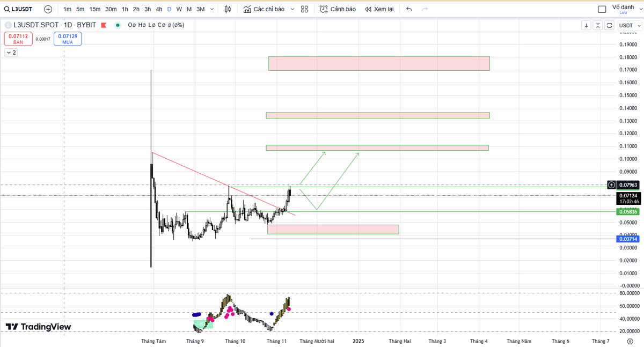
Task: Click the collapse pane icon
Action: pos(598,25)
